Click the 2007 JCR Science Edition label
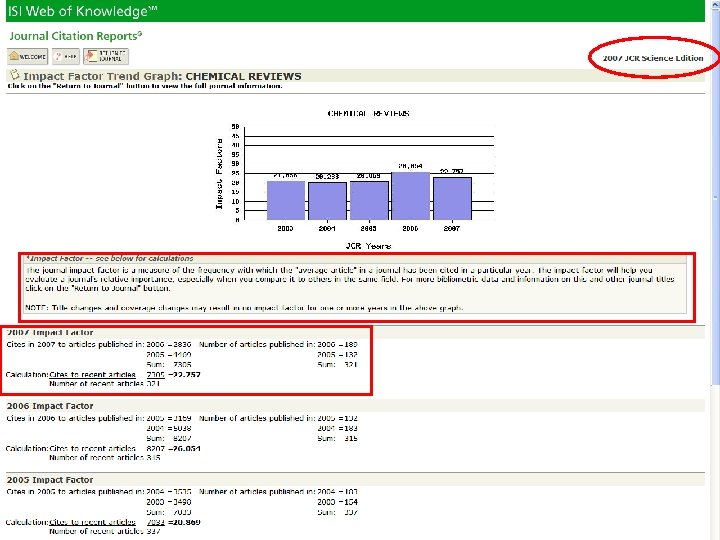The width and height of the screenshot is (720, 540). pos(652,58)
